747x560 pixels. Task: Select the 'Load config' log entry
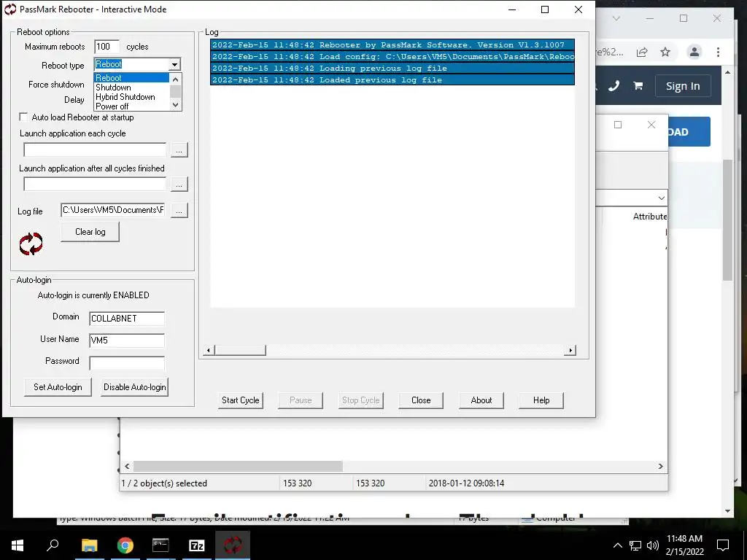(392, 57)
